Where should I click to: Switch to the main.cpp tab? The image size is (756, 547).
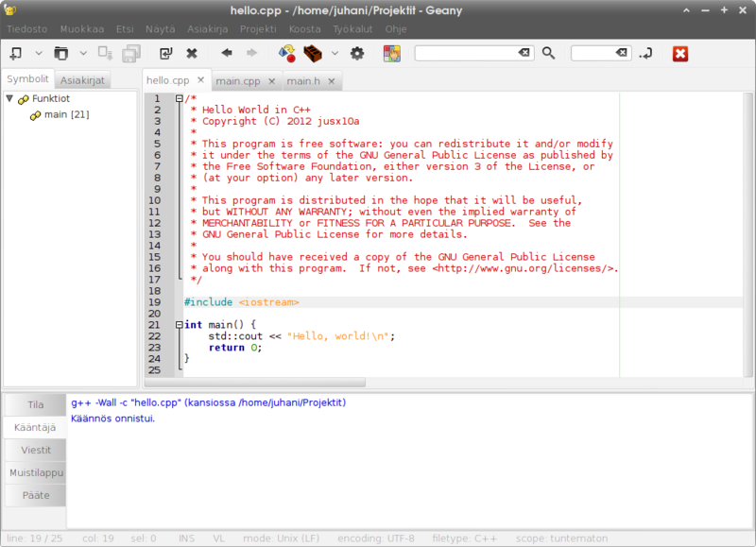[238, 81]
